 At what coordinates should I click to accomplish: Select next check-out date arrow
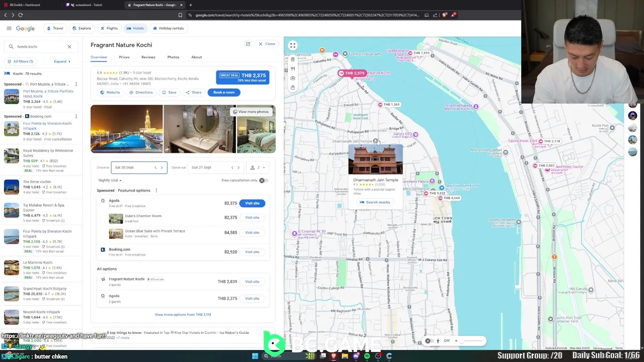click(x=238, y=167)
